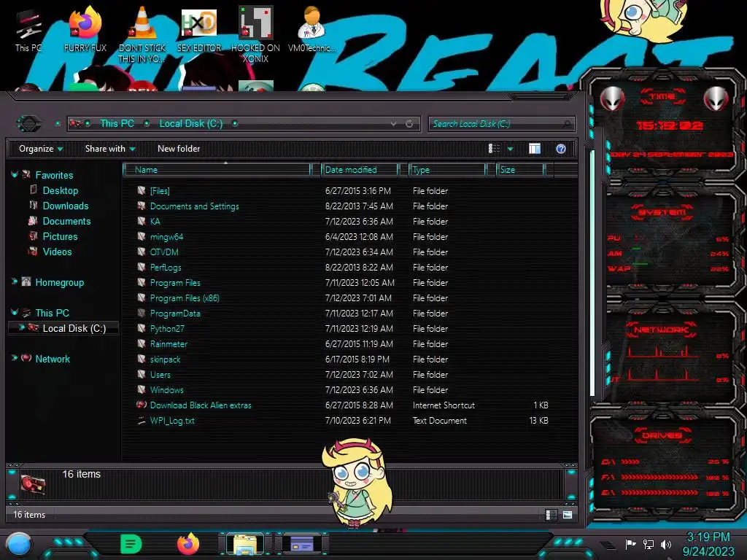Launch the SEX EDITOR HxD desktop icon

point(199,29)
